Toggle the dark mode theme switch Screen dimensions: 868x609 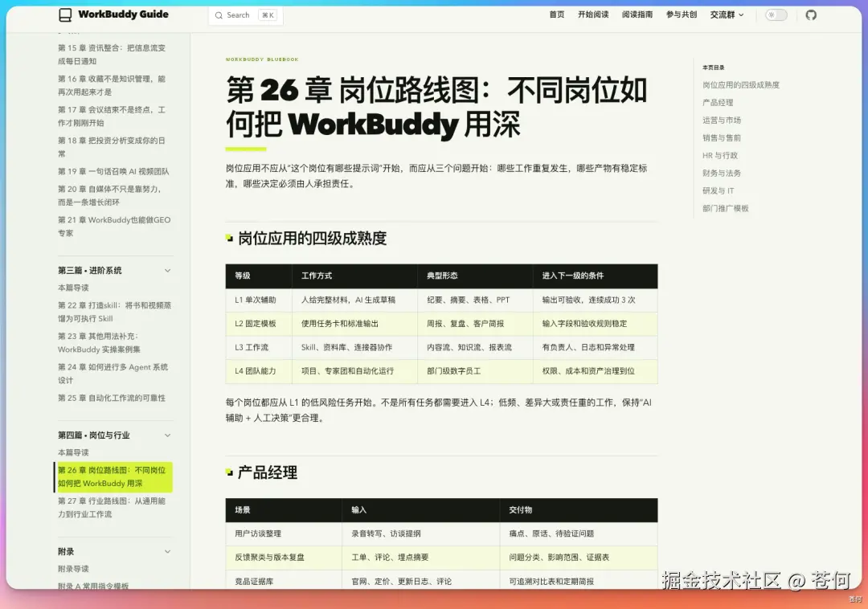[776, 15]
